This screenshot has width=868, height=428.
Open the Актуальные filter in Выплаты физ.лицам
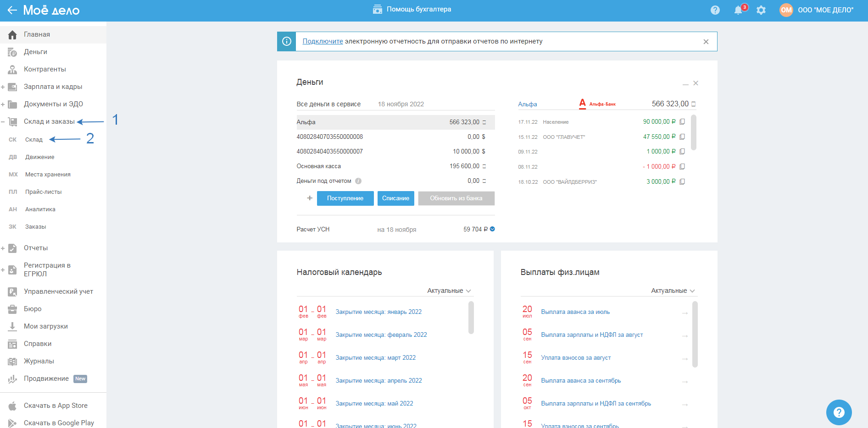673,291
